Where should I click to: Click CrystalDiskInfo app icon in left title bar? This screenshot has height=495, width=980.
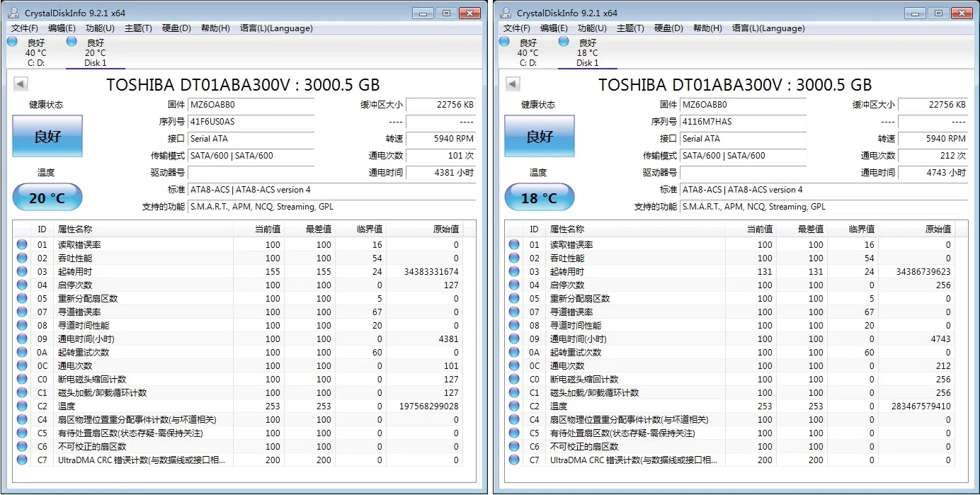click(15, 13)
